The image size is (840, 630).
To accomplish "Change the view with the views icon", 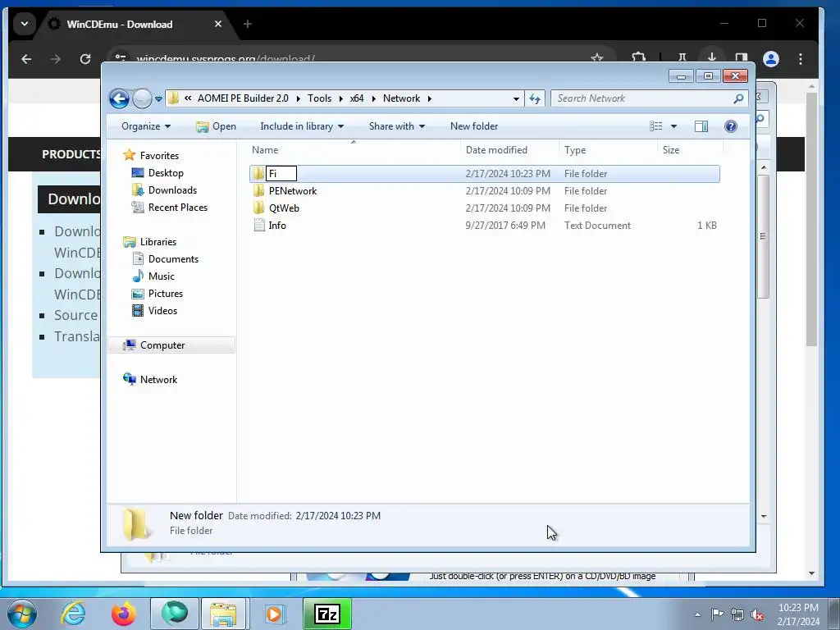I will coord(655,126).
